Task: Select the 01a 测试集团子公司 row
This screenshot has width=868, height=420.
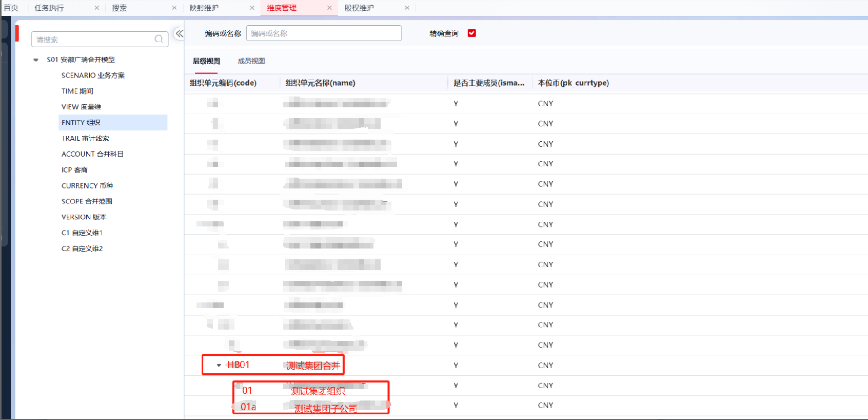Action: pyautogui.click(x=325, y=407)
